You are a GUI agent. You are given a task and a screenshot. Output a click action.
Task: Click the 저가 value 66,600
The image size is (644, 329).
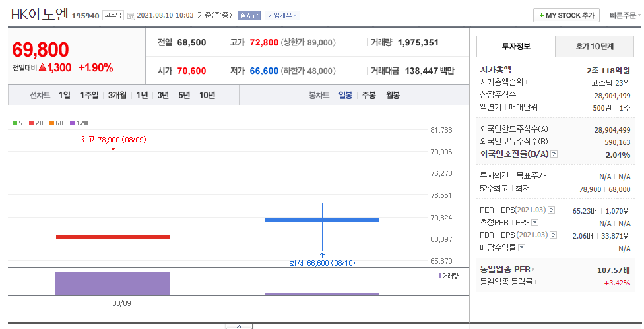point(264,71)
